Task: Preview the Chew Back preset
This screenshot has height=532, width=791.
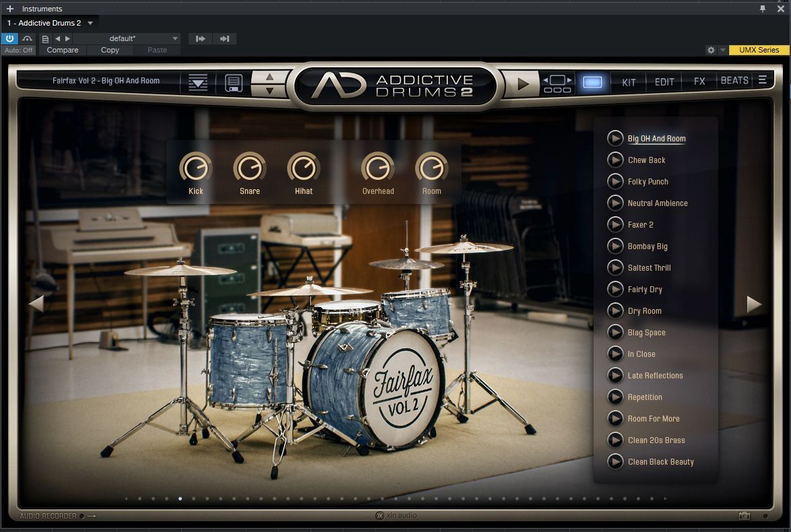Action: 615,160
